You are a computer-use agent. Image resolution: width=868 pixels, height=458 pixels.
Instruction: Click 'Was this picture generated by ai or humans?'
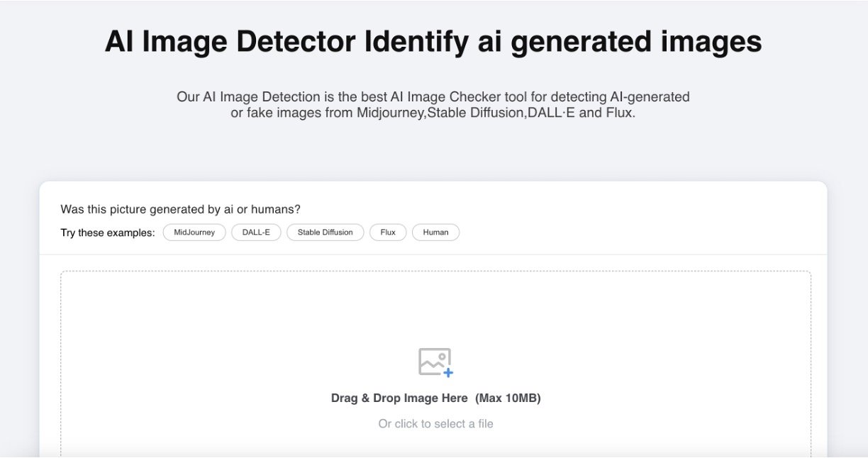(x=179, y=209)
